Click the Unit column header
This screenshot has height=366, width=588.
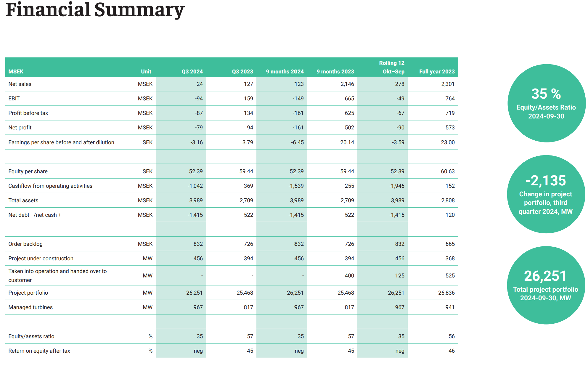click(146, 72)
